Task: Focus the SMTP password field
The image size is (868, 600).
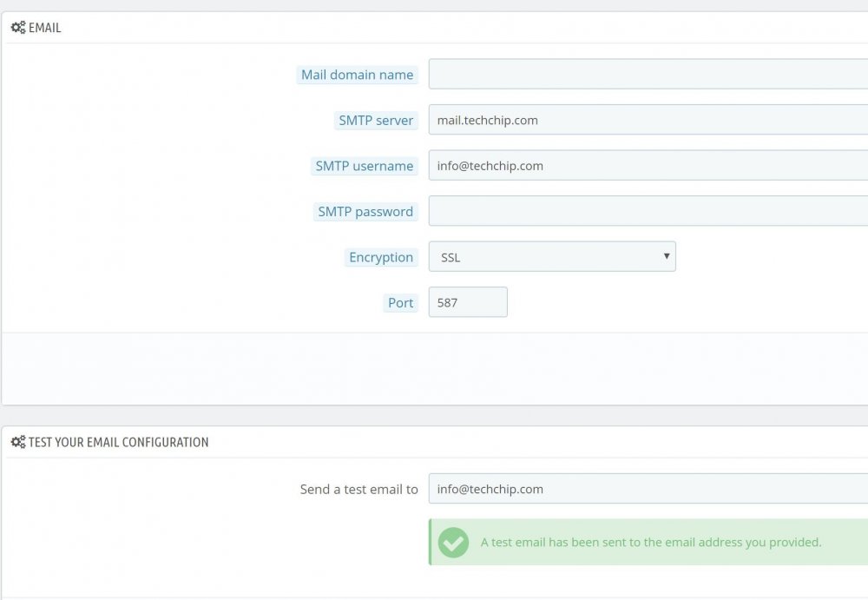Action: [648, 211]
